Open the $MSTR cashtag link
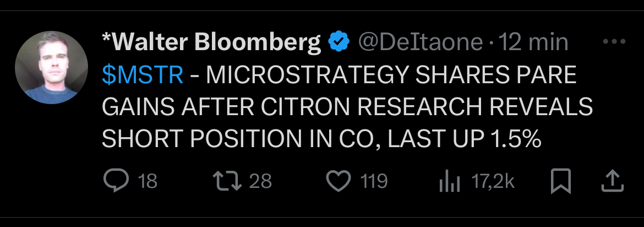 pyautogui.click(x=143, y=75)
